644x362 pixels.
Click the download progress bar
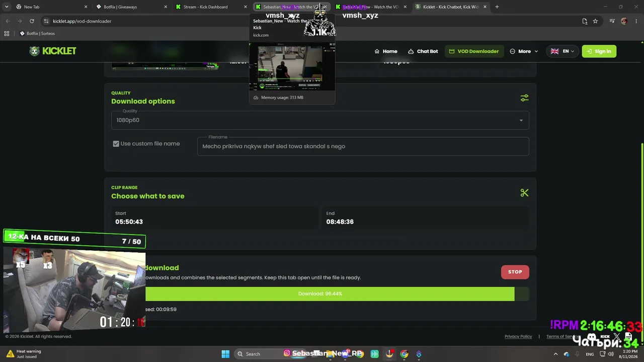tap(320, 294)
